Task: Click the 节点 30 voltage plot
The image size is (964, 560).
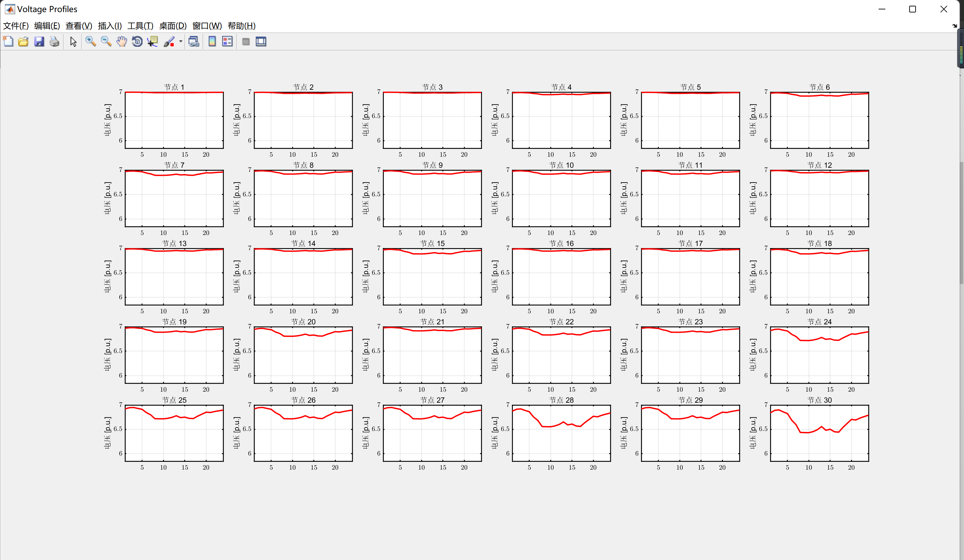Action: [819, 433]
